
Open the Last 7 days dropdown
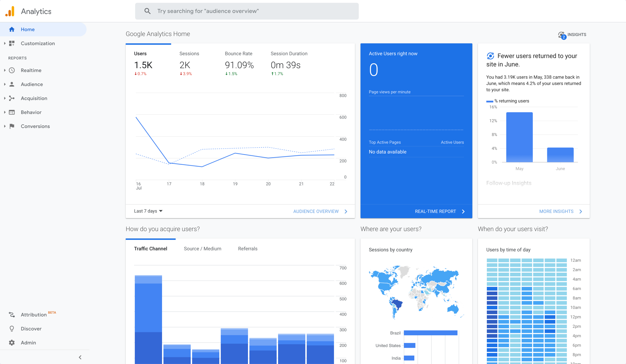click(x=148, y=211)
